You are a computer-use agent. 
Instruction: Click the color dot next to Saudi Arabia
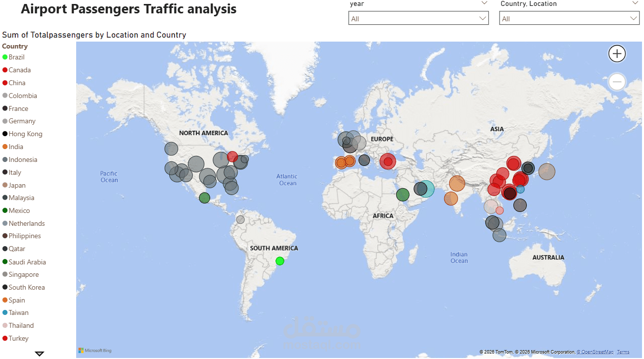pos(4,261)
